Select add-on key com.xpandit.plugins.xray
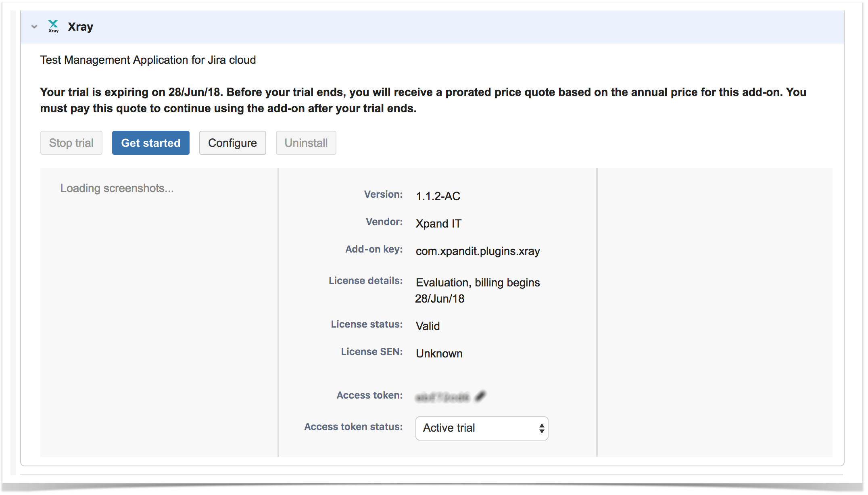Image resolution: width=868 pixels, height=495 pixels. tap(478, 251)
